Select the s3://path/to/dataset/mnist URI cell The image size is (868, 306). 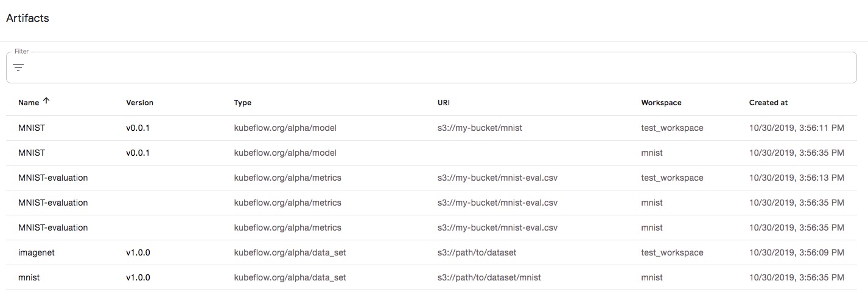coord(489,277)
